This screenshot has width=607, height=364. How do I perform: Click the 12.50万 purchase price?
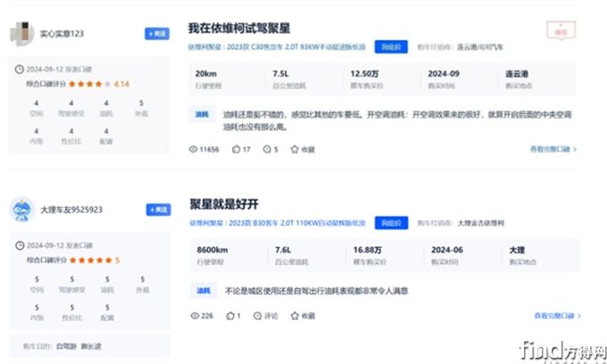365,74
